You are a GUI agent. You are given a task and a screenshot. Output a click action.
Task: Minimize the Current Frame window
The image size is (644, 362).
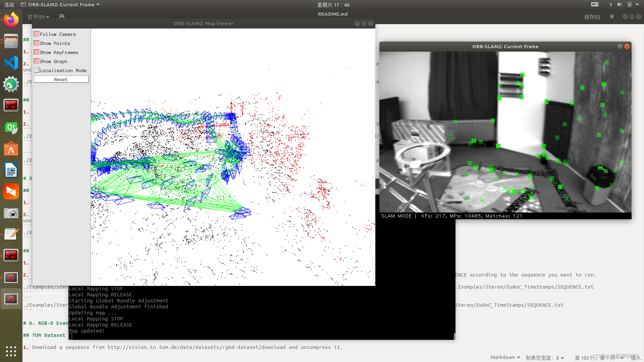620,47
